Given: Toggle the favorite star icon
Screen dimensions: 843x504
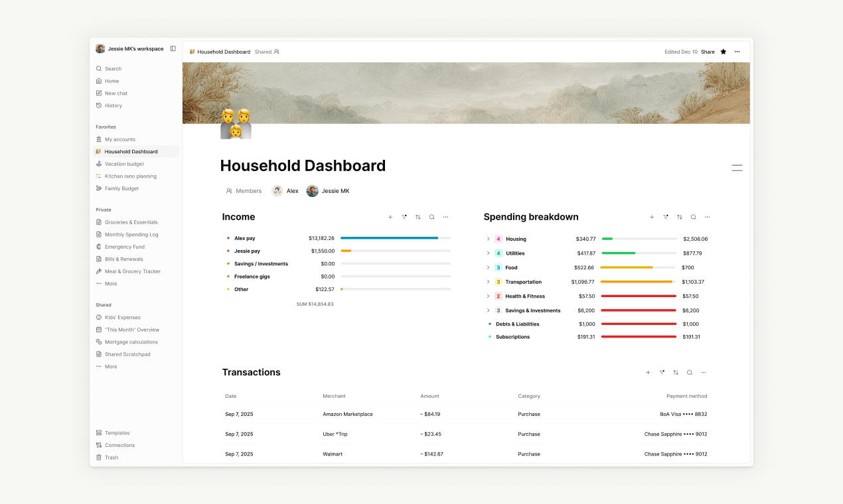Looking at the screenshot, I should coord(724,52).
